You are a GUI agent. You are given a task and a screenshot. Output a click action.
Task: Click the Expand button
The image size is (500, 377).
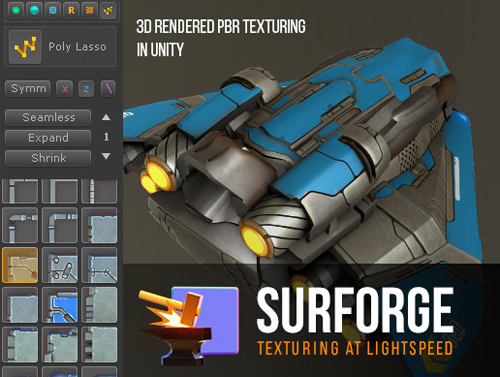coord(48,138)
